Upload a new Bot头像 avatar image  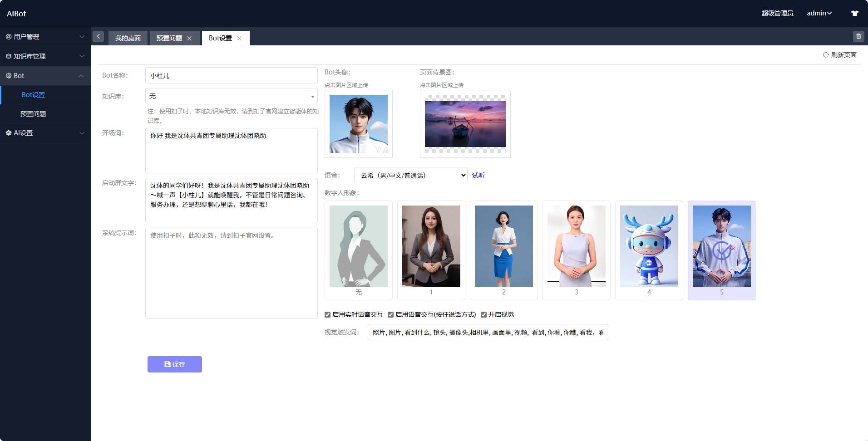click(358, 123)
